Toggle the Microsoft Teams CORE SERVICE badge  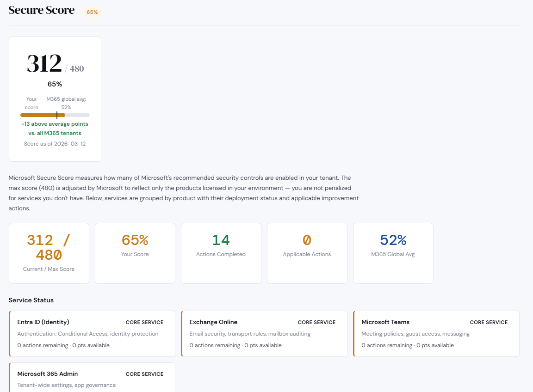click(x=489, y=322)
